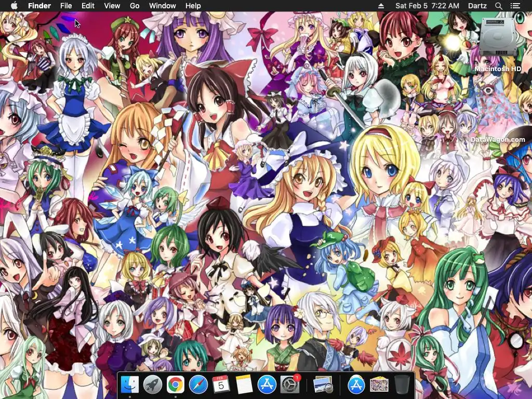Open Finder from the Dock
The width and height of the screenshot is (532, 399).
tap(130, 384)
